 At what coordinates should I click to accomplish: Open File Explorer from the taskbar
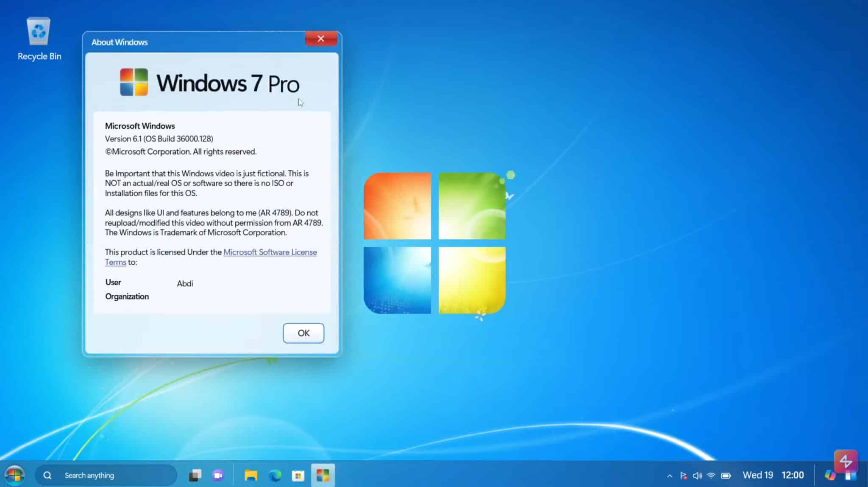[x=250, y=475]
